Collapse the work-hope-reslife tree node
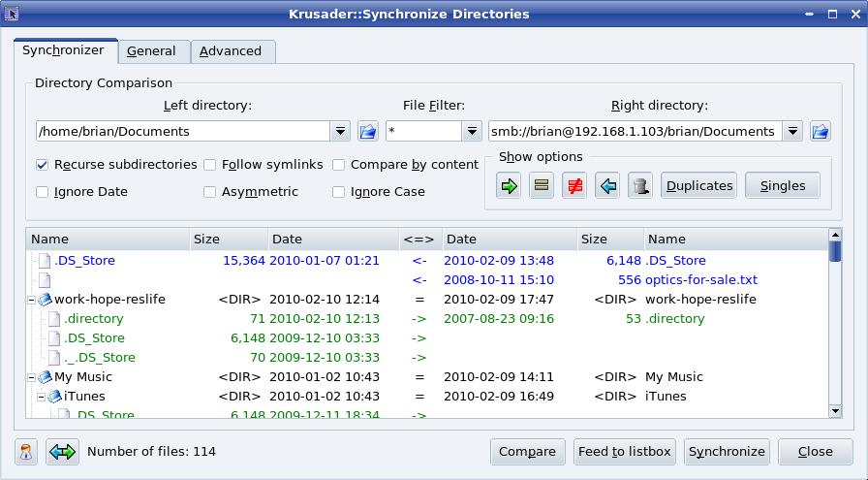This screenshot has width=868, height=480. click(x=32, y=300)
